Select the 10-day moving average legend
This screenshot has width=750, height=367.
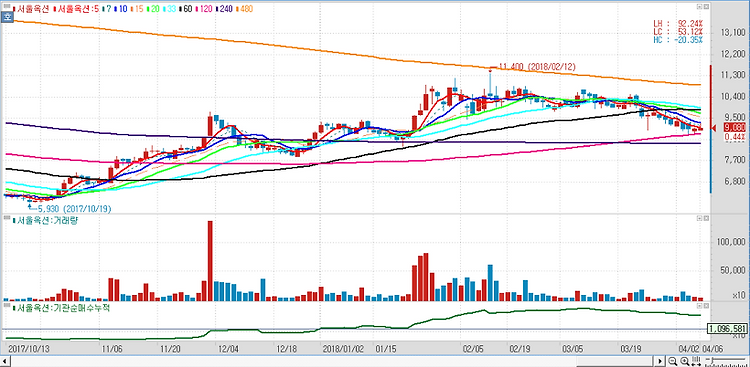coord(121,9)
